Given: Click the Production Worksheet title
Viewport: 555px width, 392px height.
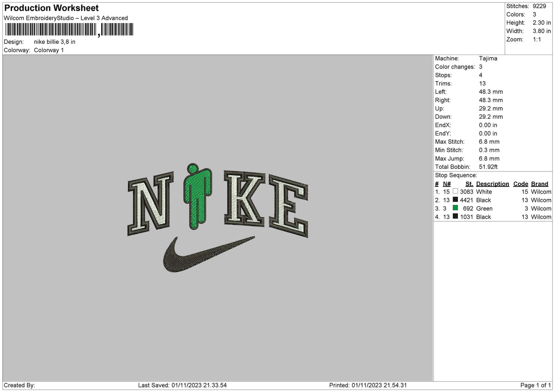Looking at the screenshot, I should click(51, 8).
